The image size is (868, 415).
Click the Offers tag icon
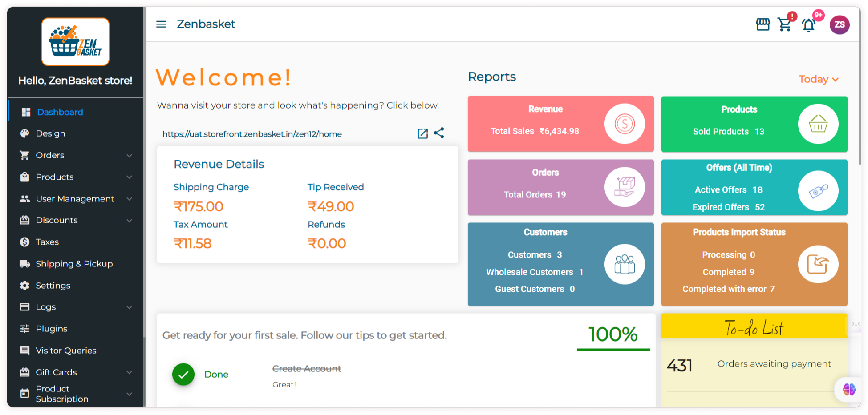(x=818, y=191)
